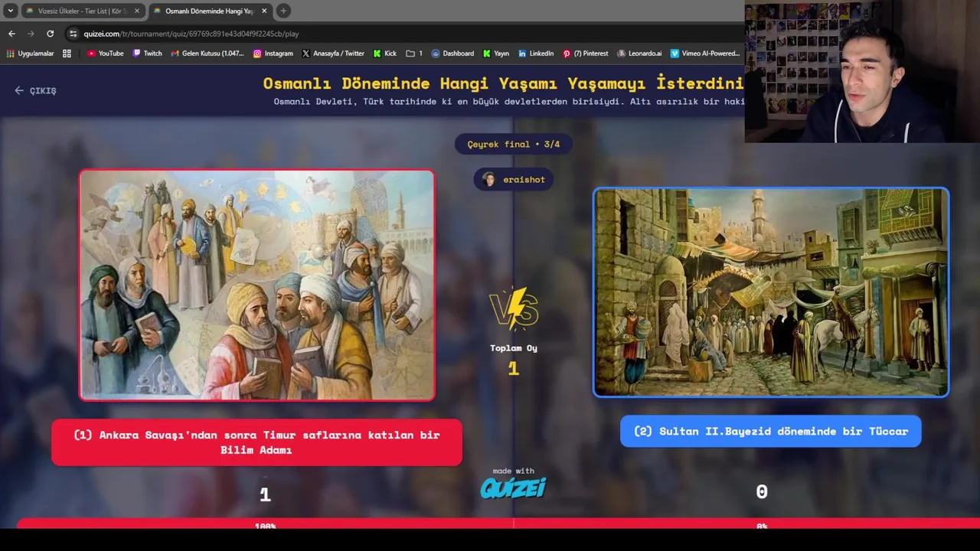Open the Yayın bookmark
The width and height of the screenshot is (980, 551).
pyautogui.click(x=495, y=54)
